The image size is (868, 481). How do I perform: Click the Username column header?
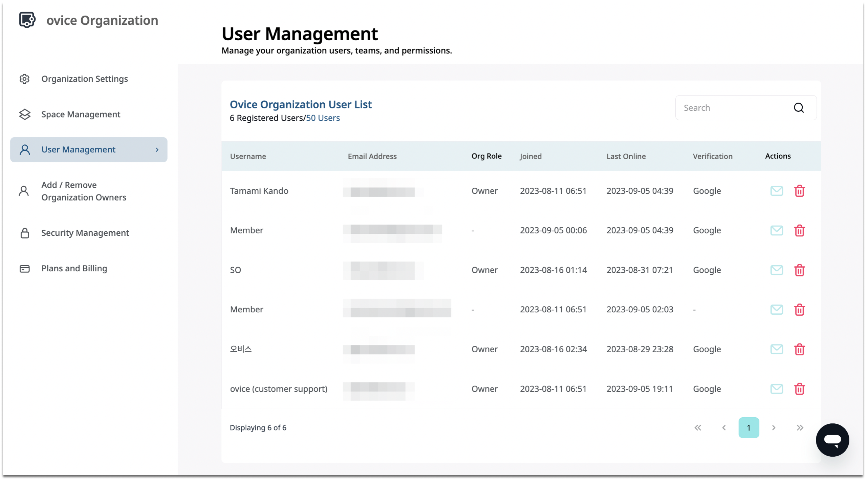click(248, 156)
